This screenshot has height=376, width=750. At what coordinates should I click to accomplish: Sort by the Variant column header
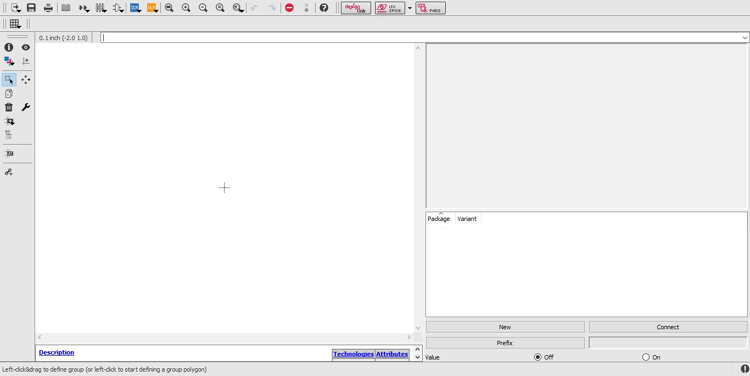[x=467, y=219]
